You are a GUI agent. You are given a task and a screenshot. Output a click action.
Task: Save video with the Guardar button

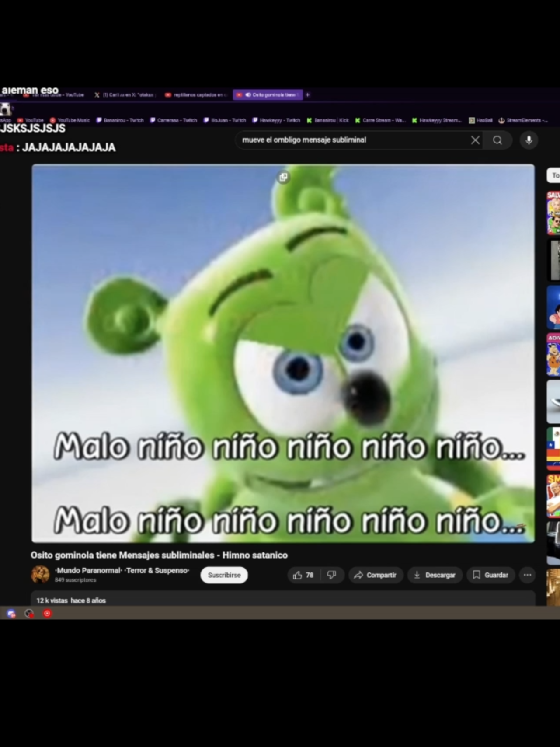(490, 575)
